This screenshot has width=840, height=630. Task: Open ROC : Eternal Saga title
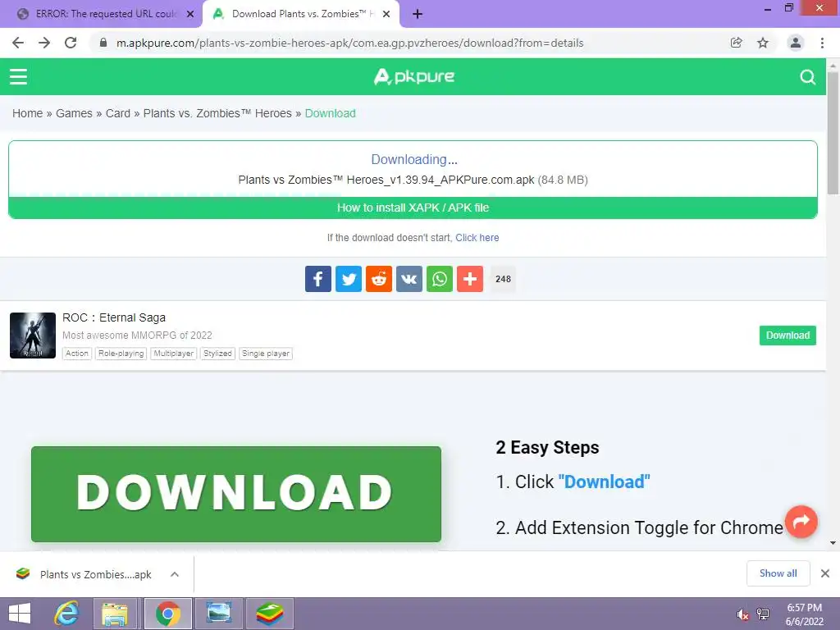(x=113, y=317)
